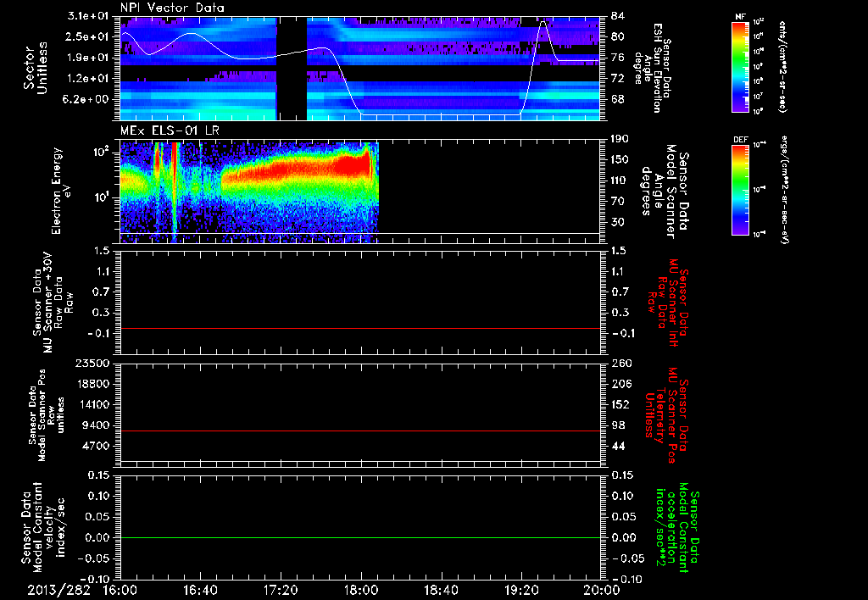Click the red line in the Scanner Pos panel
The width and height of the screenshot is (868, 600).
(360, 431)
